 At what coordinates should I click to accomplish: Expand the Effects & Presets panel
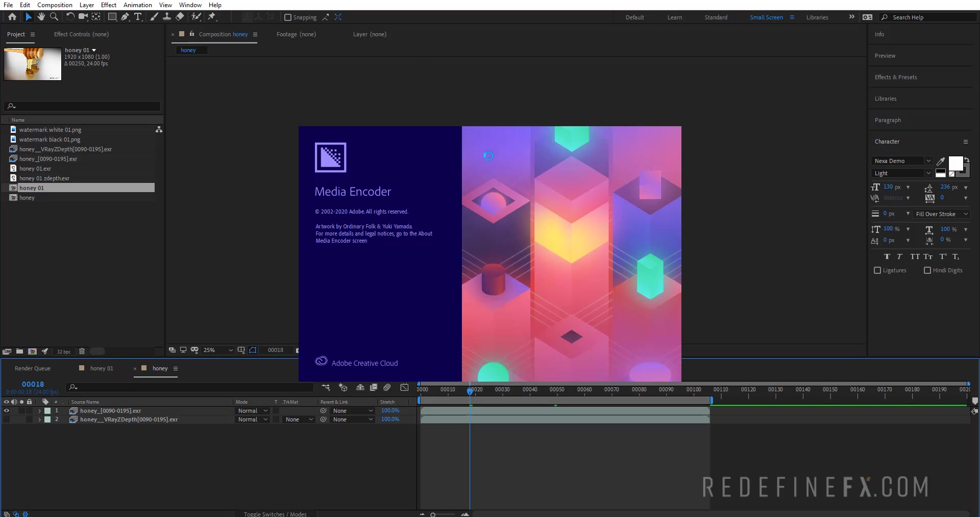[896, 77]
